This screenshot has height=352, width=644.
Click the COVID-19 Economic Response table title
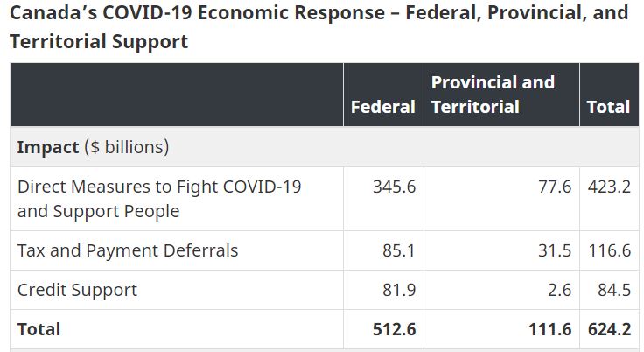pos(318,26)
